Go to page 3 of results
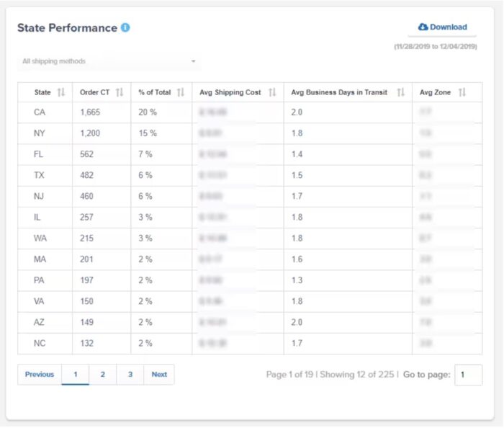Viewport: 504px width, 428px height. tap(130, 375)
